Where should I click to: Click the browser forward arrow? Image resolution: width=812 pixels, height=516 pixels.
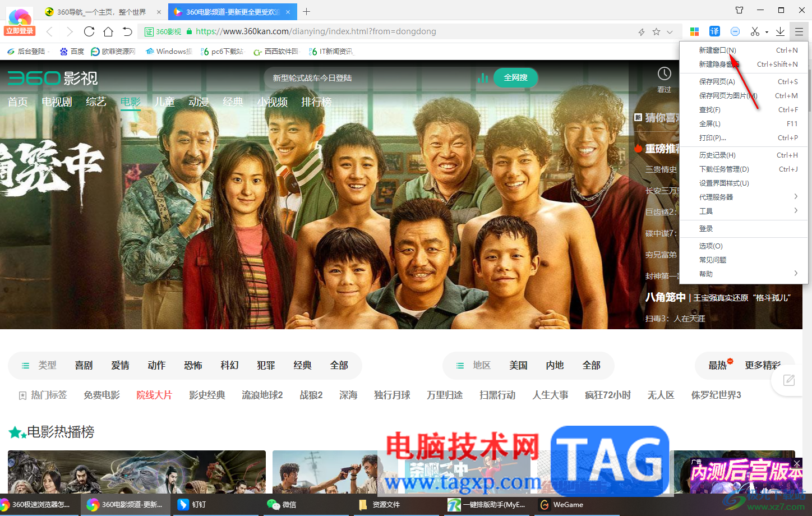point(70,31)
